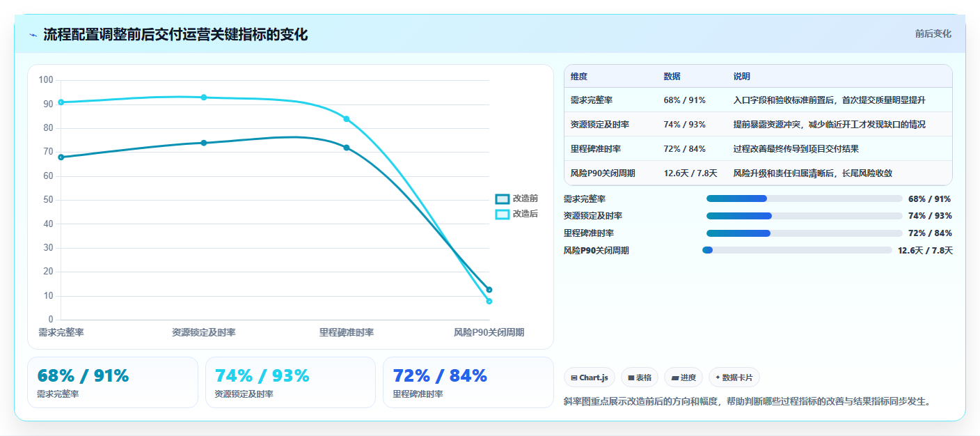Select the Chart.js tag chip
This screenshot has height=436, width=980.
(589, 377)
